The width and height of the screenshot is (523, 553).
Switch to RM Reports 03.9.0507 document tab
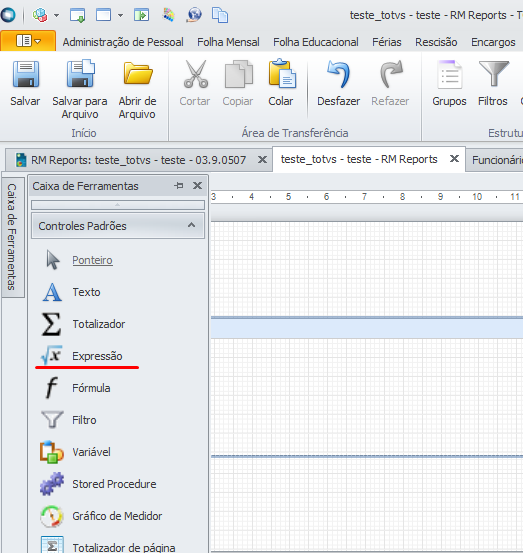coord(138,160)
